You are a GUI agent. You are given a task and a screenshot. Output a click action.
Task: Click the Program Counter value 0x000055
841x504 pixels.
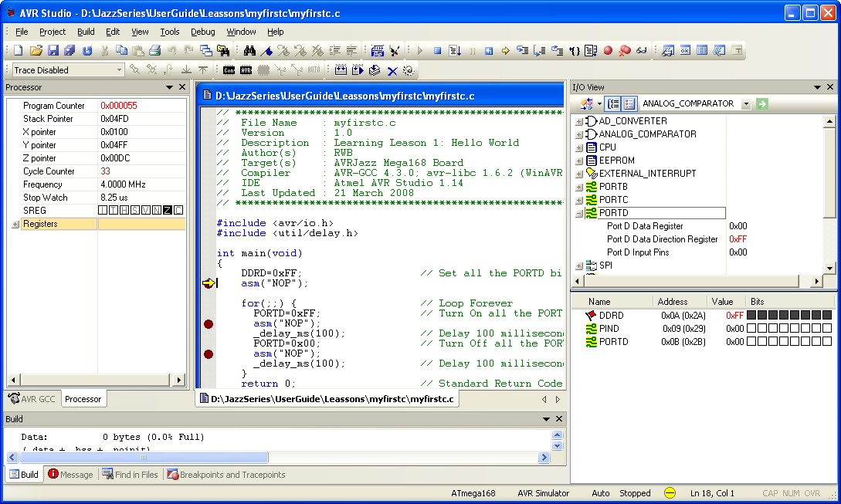119,106
